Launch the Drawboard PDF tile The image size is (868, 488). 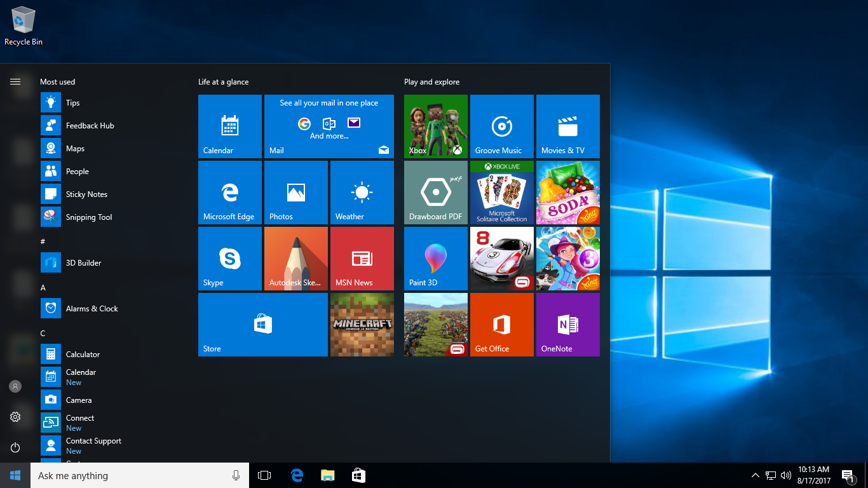click(436, 193)
